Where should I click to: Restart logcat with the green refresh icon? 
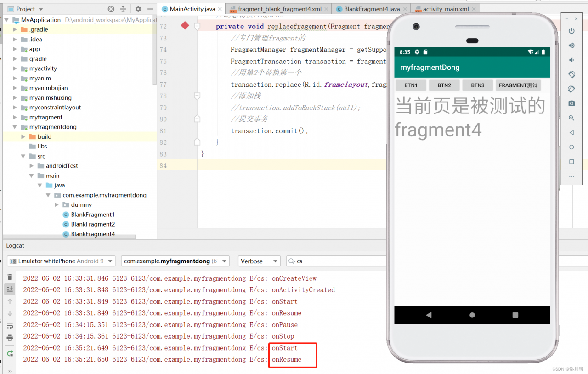click(10, 353)
